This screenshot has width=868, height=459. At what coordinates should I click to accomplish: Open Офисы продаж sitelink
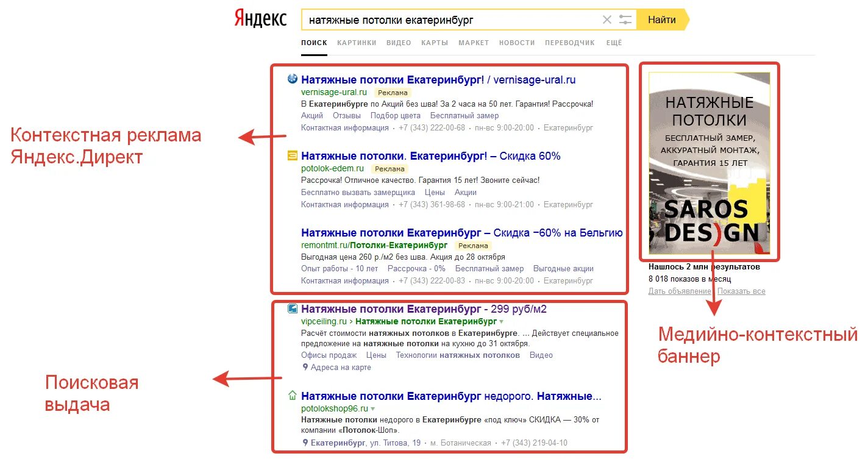click(329, 355)
